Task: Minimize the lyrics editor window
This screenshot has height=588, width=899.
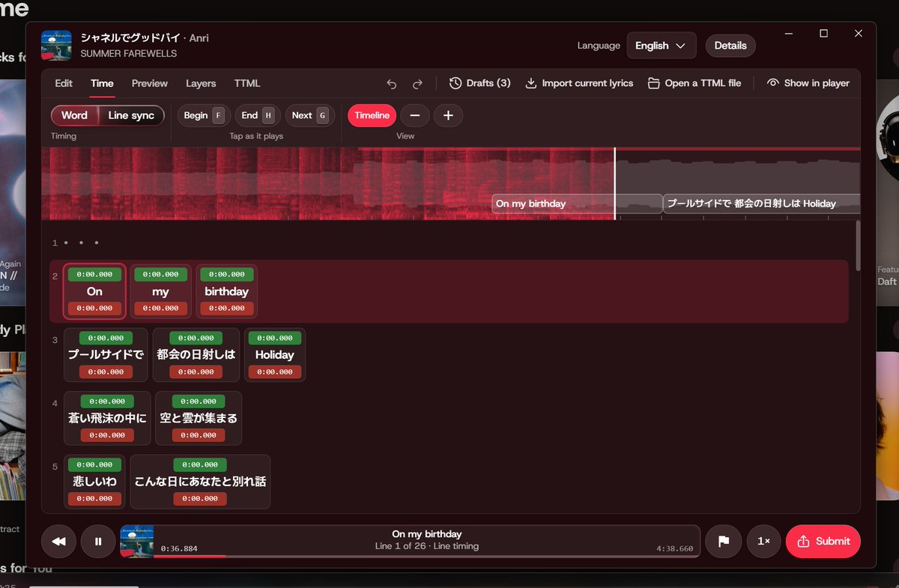Action: click(x=789, y=34)
